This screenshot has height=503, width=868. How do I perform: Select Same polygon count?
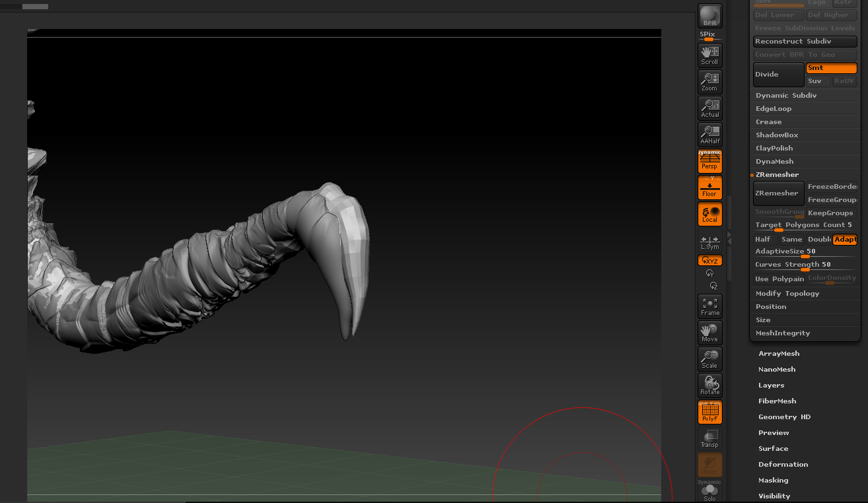(x=791, y=240)
